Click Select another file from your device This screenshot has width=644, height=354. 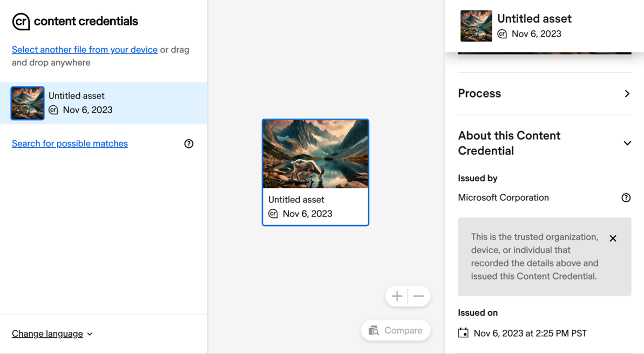pos(85,50)
